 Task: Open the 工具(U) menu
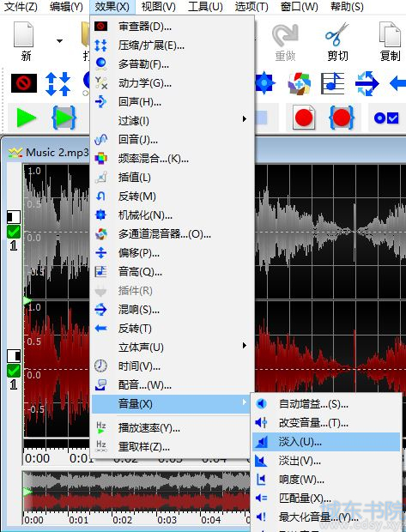coord(205,7)
